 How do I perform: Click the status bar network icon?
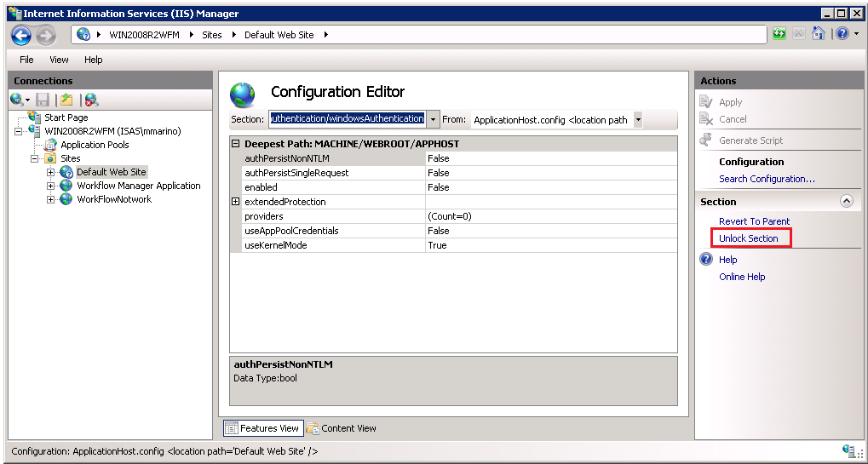tap(848, 450)
